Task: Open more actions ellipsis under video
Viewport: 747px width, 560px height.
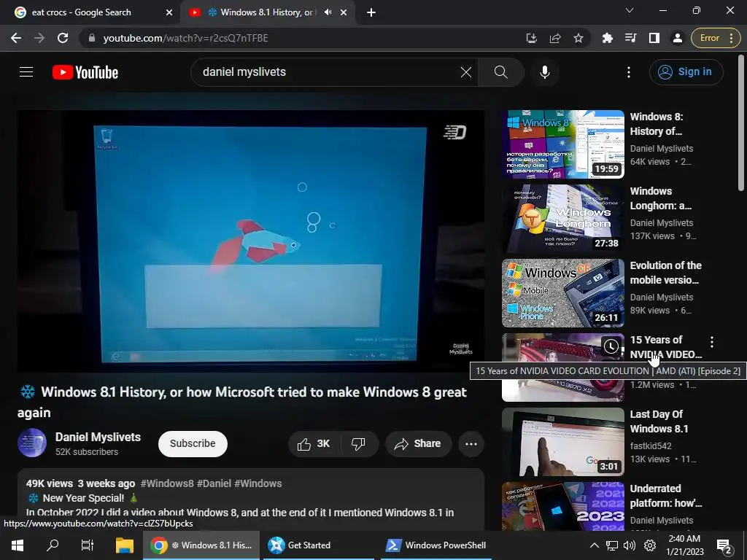Action: click(x=471, y=444)
